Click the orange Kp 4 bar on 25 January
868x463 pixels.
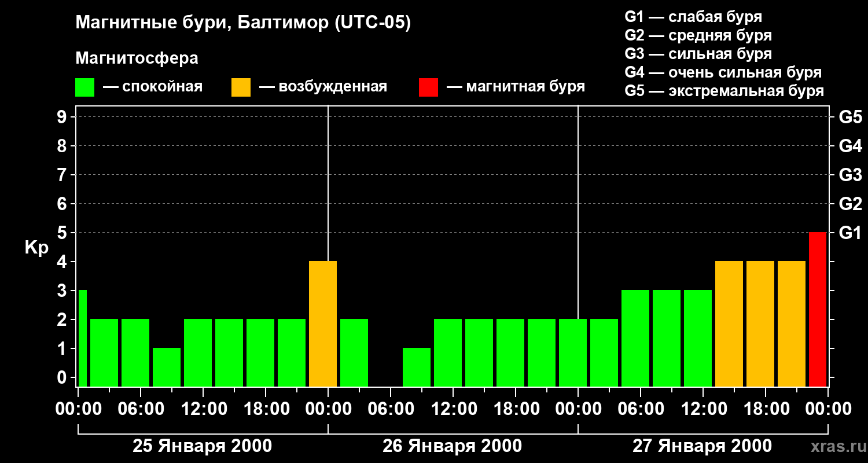click(323, 324)
